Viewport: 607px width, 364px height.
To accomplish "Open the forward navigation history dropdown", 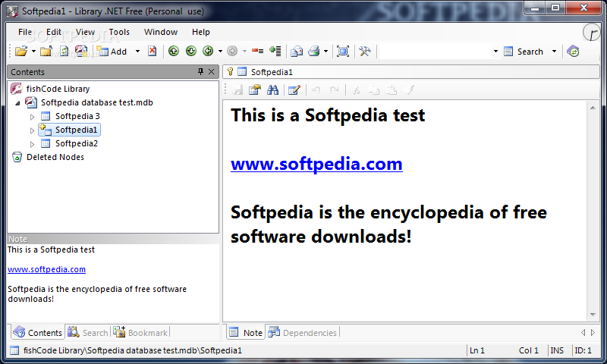I will pyautogui.click(x=244, y=51).
